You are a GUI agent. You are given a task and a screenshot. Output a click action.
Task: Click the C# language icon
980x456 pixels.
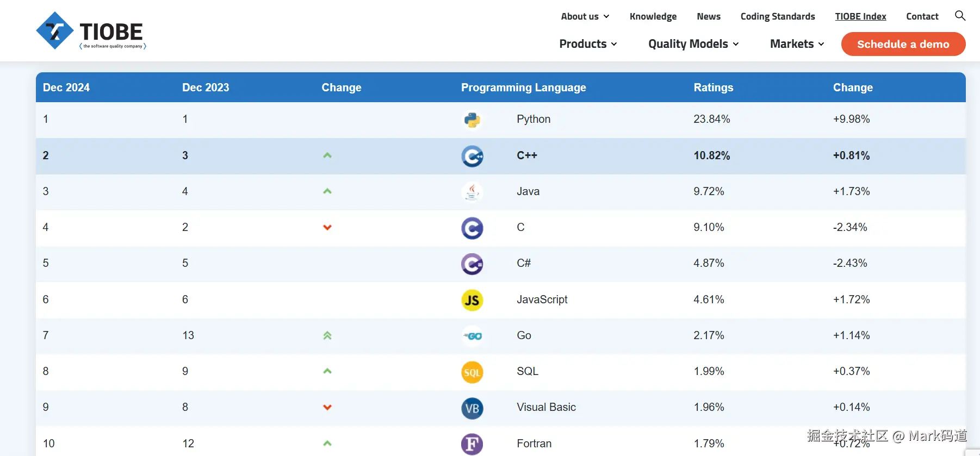(x=472, y=264)
